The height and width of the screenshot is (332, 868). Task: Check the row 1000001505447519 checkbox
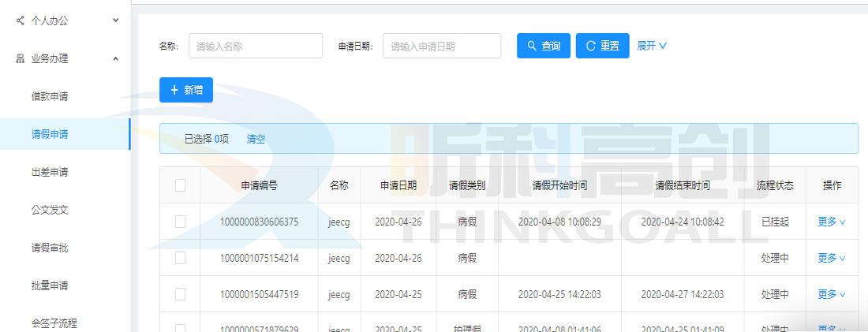click(181, 294)
